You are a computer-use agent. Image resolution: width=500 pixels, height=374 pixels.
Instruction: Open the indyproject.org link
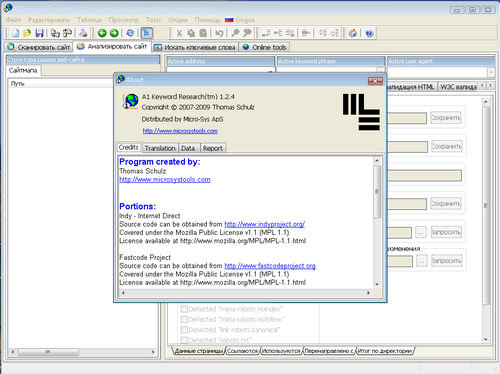tap(265, 224)
